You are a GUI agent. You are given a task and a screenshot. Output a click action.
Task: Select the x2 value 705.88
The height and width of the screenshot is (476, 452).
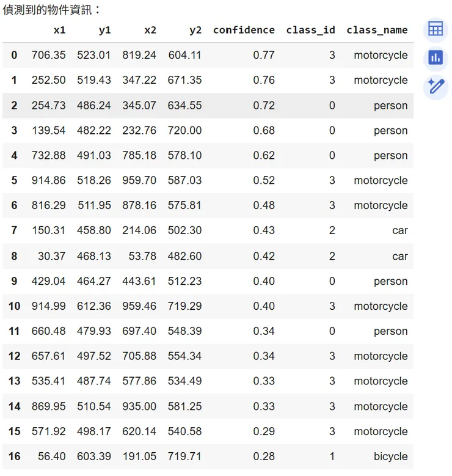coord(139,356)
